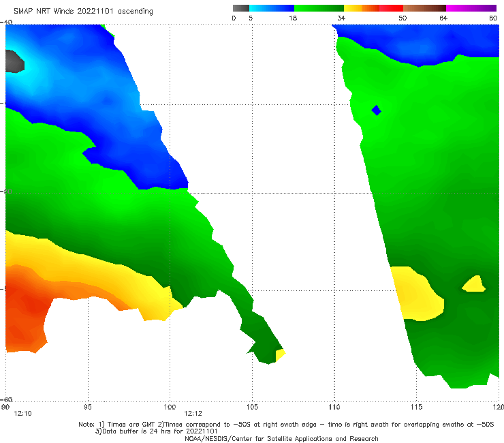The image size is (504, 443).
Task: Click the title 'SMAP NRT Winds 20221101 ascending'
Action: 83,12
